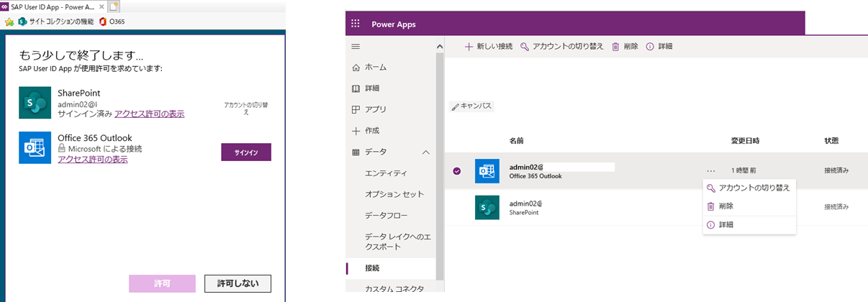Click the キャンバス filter label
The width and height of the screenshot is (868, 302).
click(x=472, y=106)
